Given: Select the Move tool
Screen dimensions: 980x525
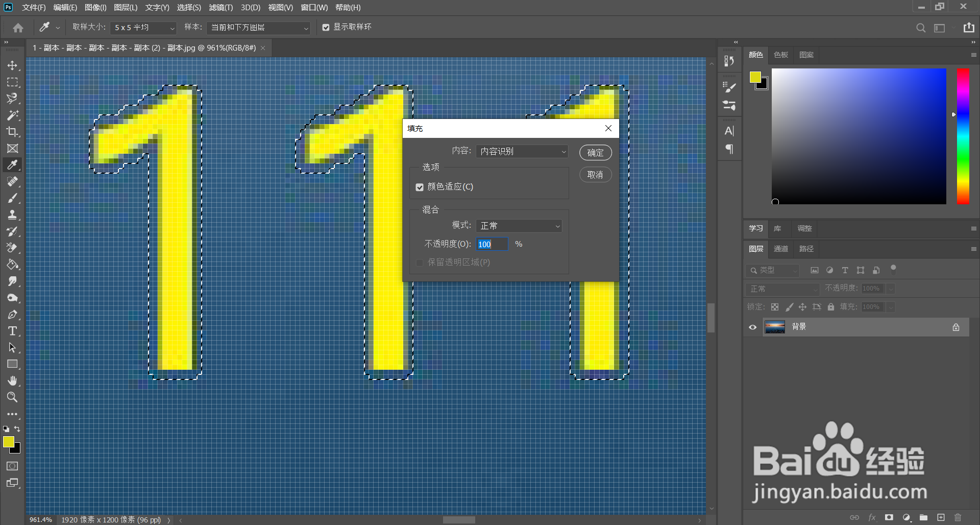Looking at the screenshot, I should click(x=12, y=65).
